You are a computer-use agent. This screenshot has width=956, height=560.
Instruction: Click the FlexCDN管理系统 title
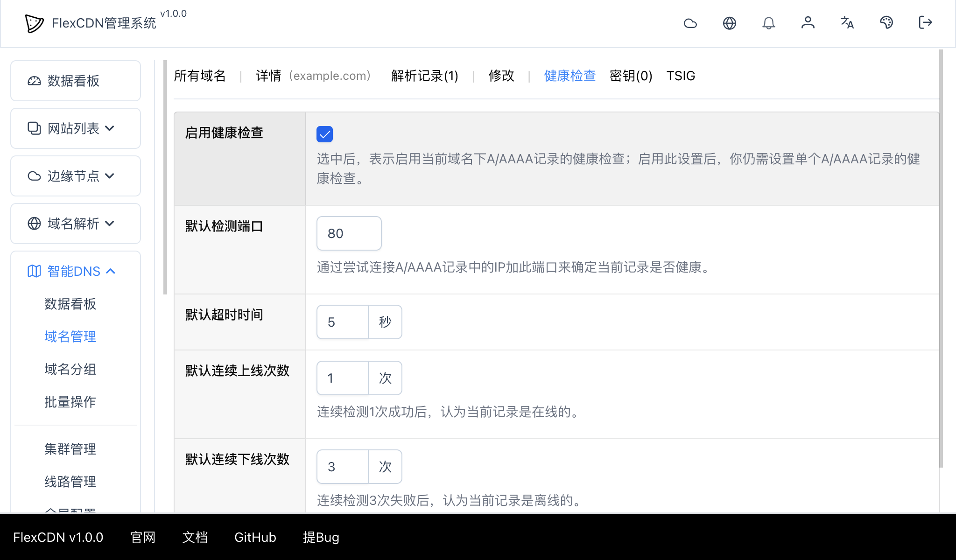[x=104, y=23]
